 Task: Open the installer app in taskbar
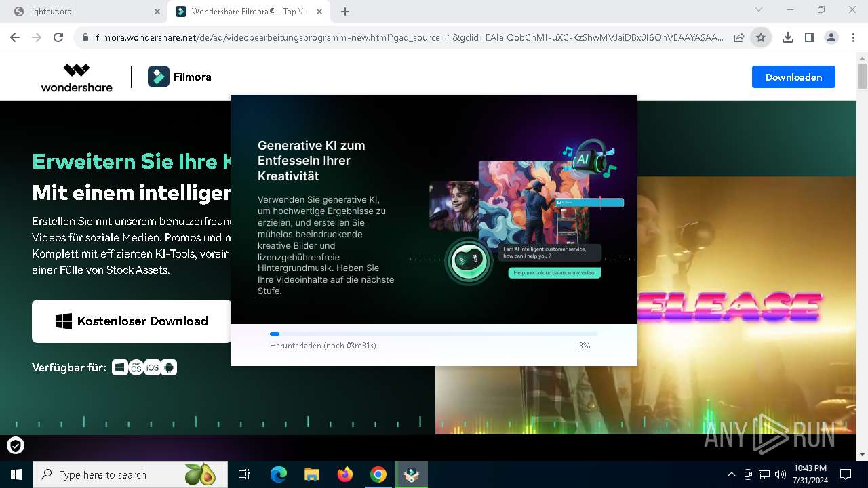(x=412, y=474)
